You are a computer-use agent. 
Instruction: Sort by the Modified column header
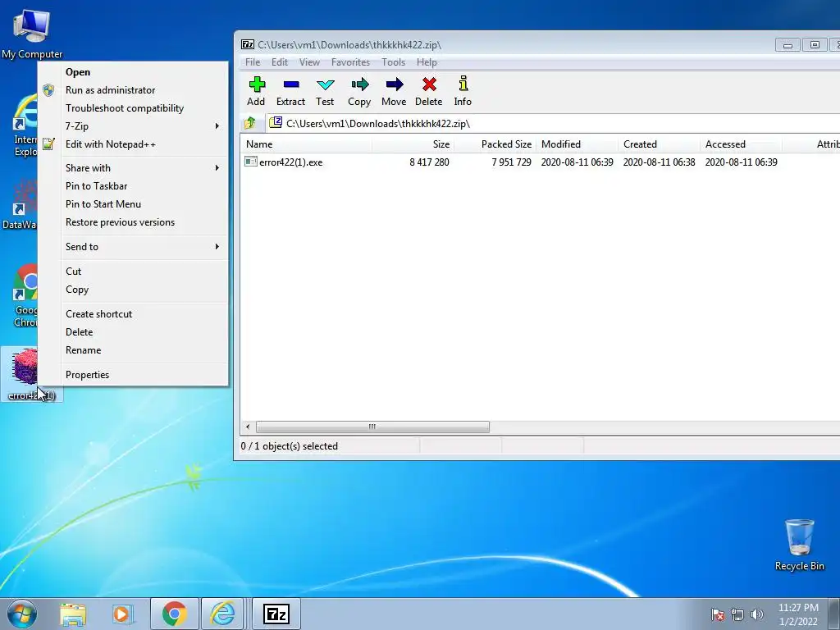[577, 144]
